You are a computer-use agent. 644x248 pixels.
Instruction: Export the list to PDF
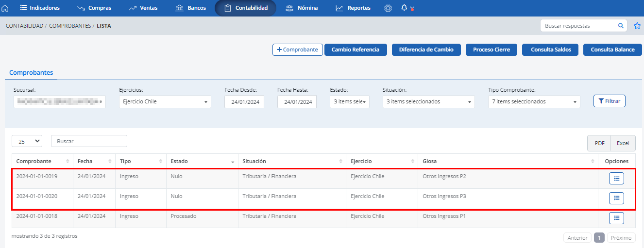(599, 143)
